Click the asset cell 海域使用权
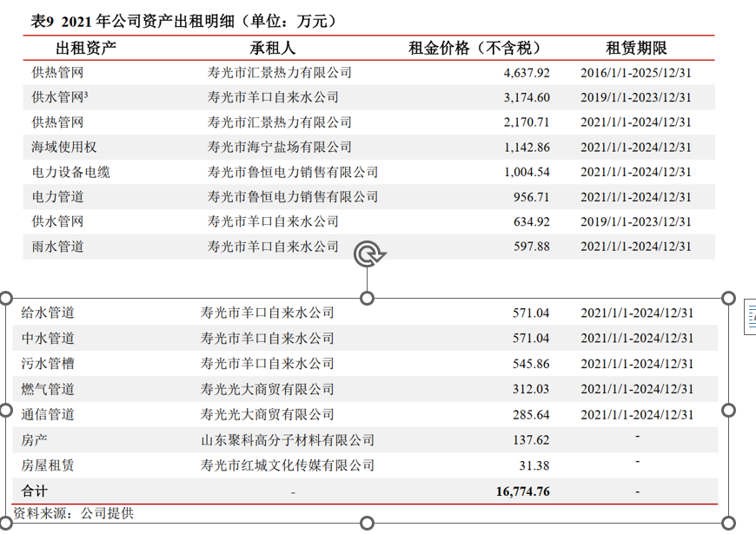 pyautogui.click(x=64, y=147)
